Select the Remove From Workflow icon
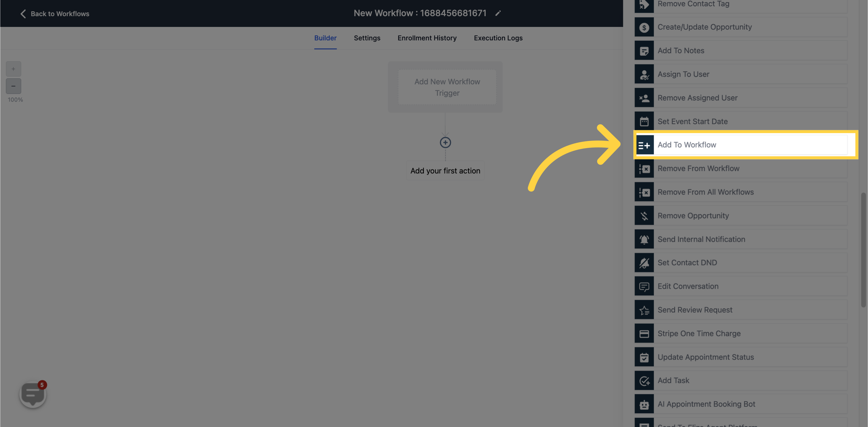The width and height of the screenshot is (868, 427). 644,168
